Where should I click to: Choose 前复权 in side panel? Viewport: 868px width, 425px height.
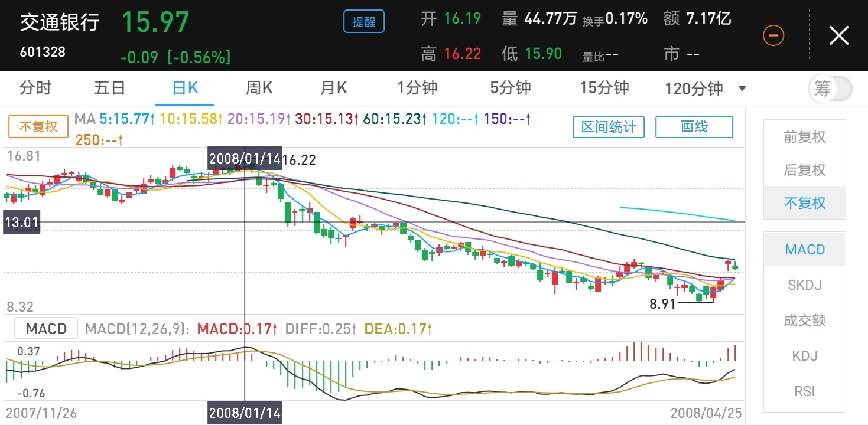tap(805, 137)
